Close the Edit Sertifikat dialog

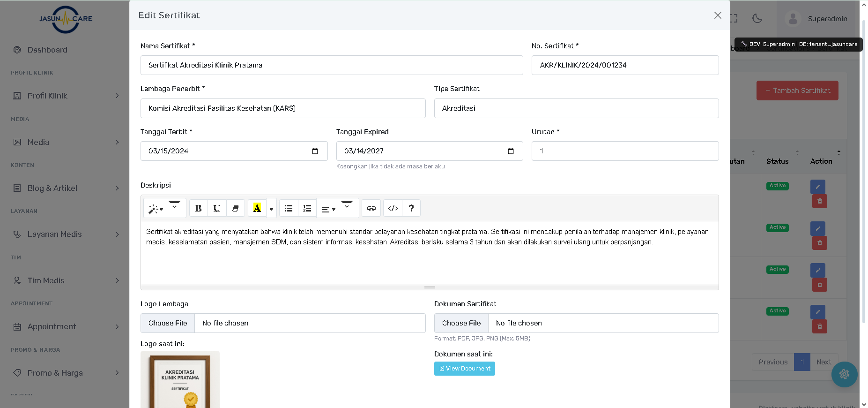(x=717, y=15)
